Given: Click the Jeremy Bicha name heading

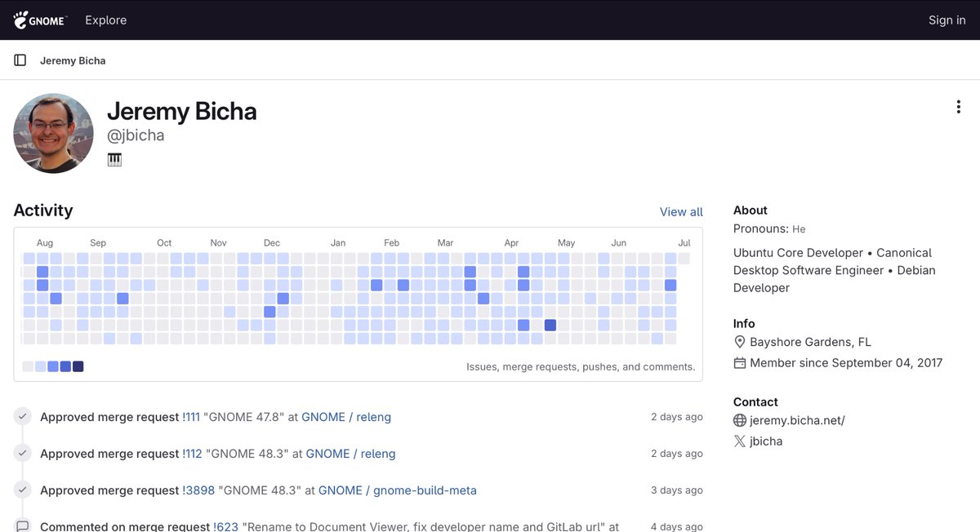Looking at the screenshot, I should pos(182,111).
